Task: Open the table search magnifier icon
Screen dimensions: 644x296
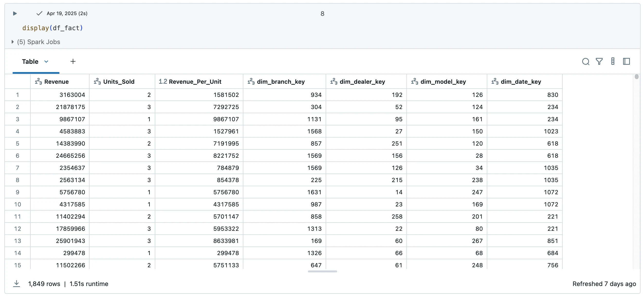Action: [x=585, y=62]
